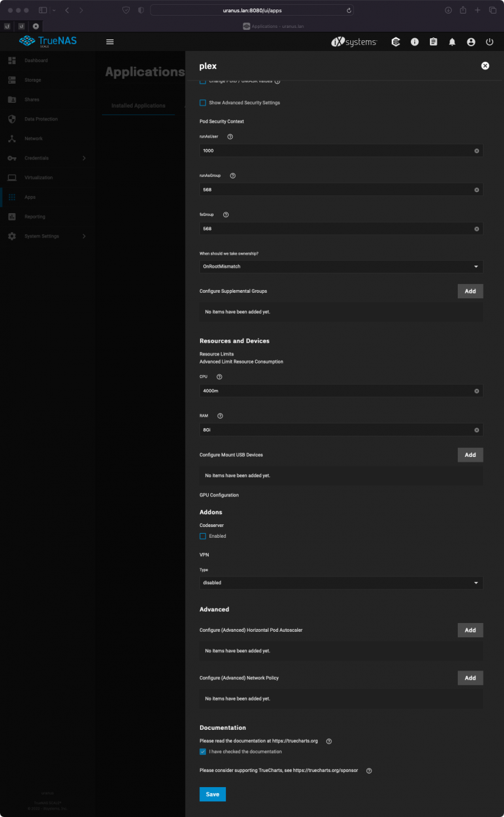Open new Safari tab
The height and width of the screenshot is (817, 504).
click(477, 10)
